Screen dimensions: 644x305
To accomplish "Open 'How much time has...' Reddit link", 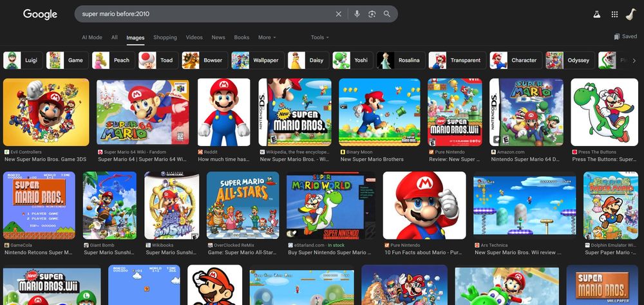I will click(224, 160).
